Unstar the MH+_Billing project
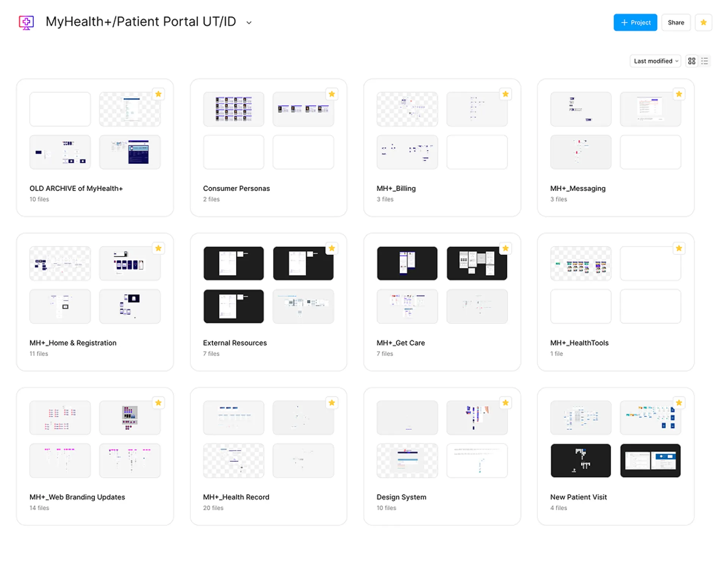Screen dimensions: 728x576 point(505,94)
